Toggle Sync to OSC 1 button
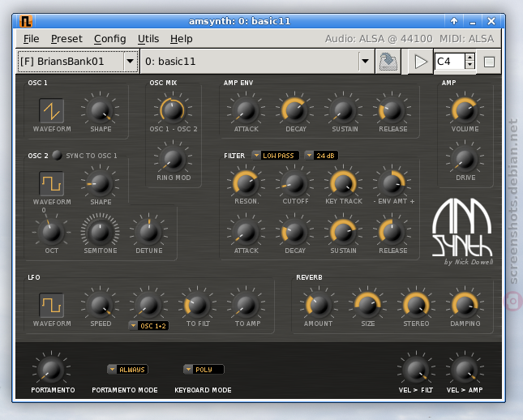Viewport: 523px width, 420px height. click(x=57, y=155)
